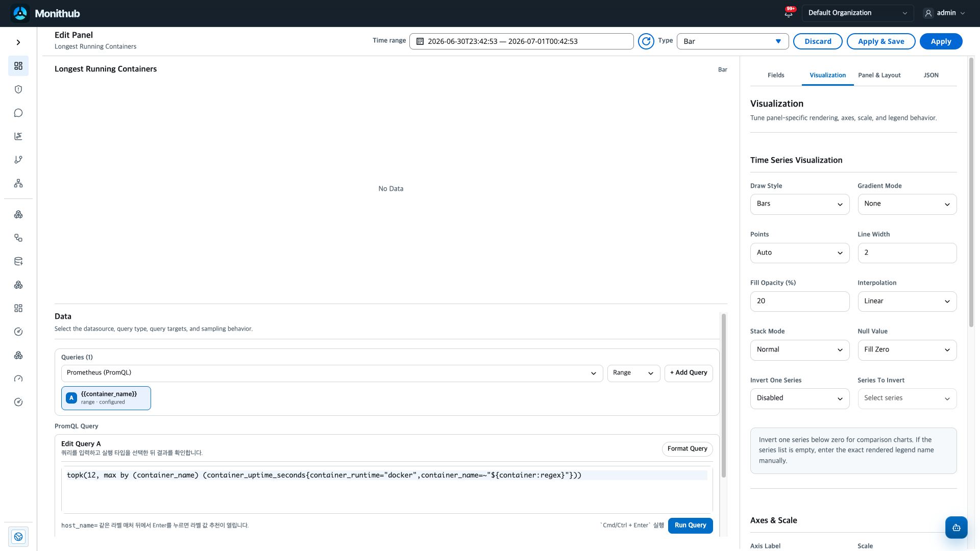This screenshot has width=980, height=551.
Task: Open the alert shield icon in sidebar
Action: (x=18, y=89)
